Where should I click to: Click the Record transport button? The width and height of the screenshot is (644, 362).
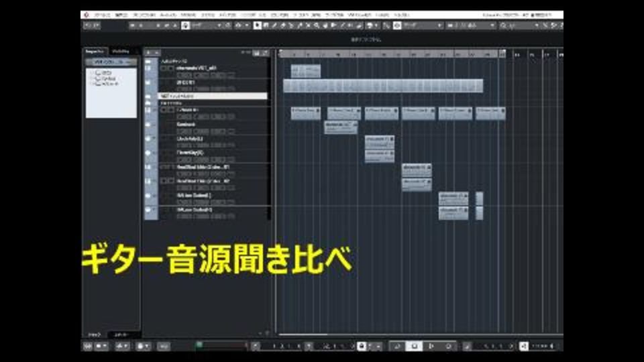pos(449,347)
